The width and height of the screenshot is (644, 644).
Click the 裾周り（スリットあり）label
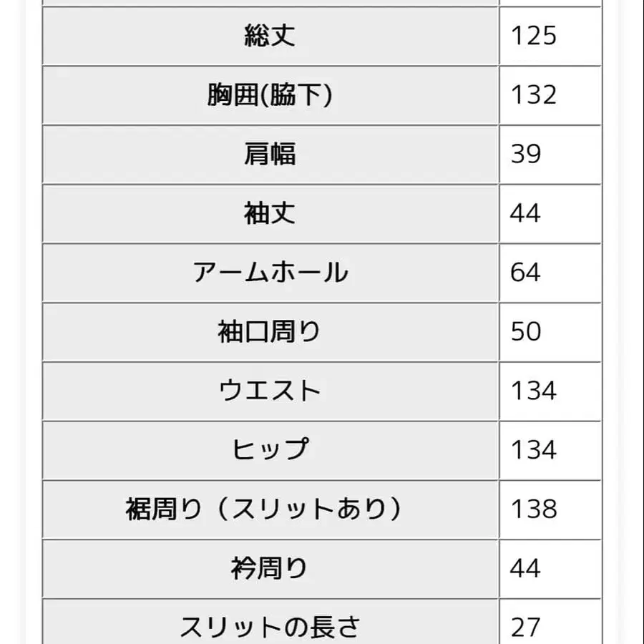pyautogui.click(x=263, y=509)
